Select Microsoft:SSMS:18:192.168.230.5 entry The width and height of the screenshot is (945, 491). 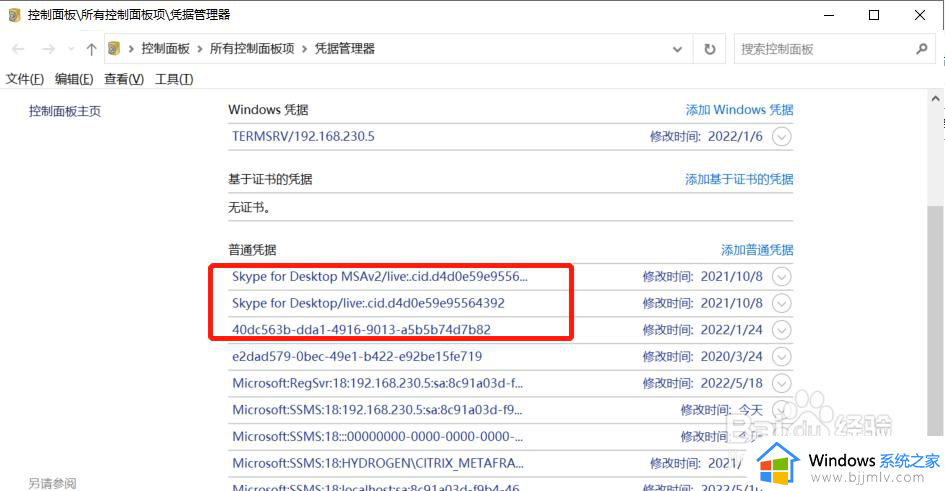[x=377, y=410]
